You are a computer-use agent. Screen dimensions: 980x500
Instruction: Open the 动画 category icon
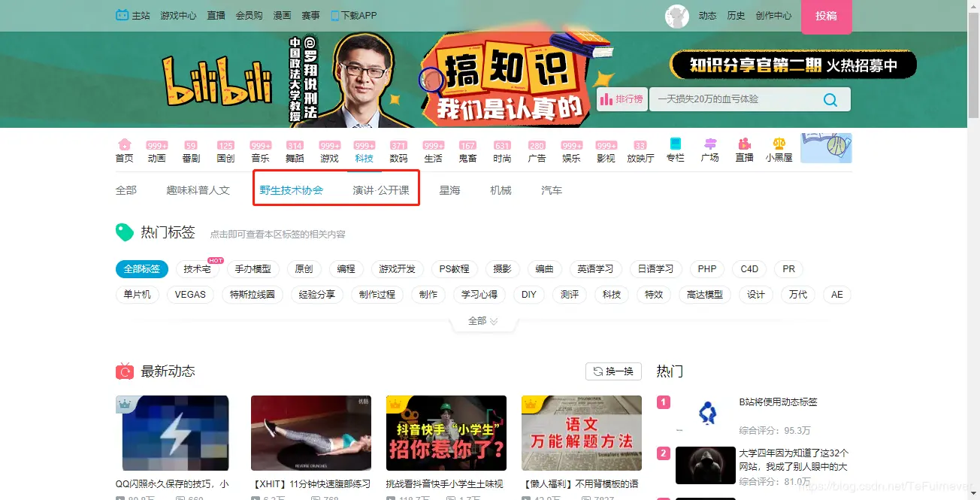[156, 149]
